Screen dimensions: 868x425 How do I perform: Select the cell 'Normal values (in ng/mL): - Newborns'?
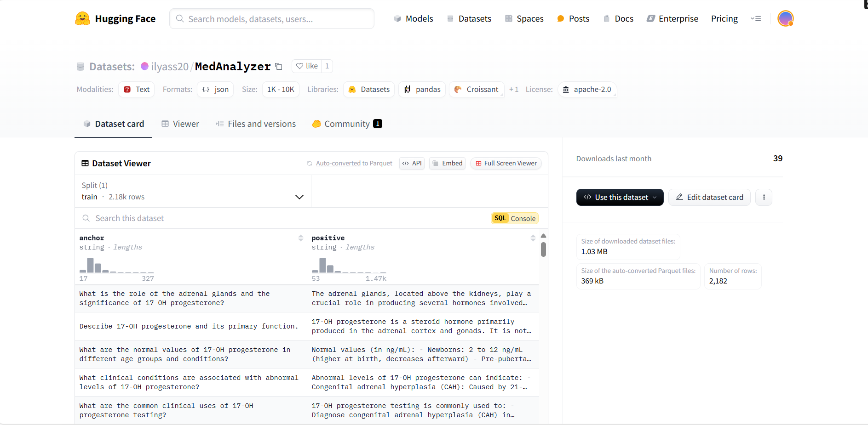pyautogui.click(x=423, y=354)
